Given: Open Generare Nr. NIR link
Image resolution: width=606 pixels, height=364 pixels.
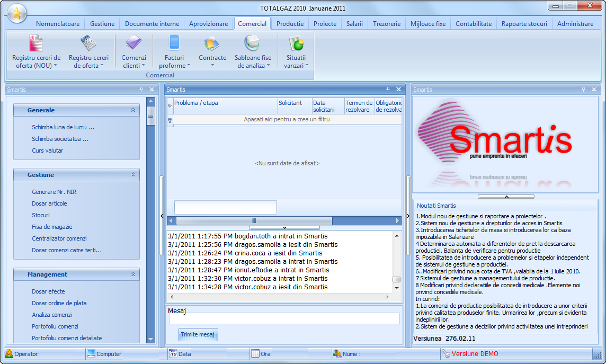Looking at the screenshot, I should coord(54,192).
